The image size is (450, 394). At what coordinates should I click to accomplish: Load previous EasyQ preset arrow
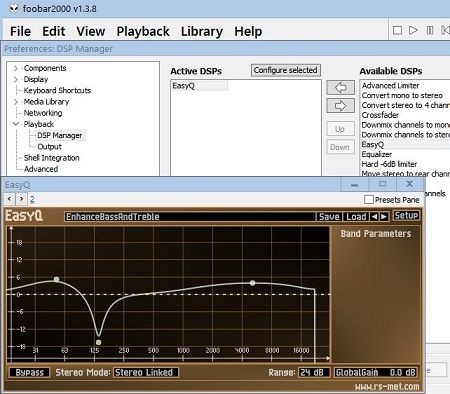click(x=374, y=217)
